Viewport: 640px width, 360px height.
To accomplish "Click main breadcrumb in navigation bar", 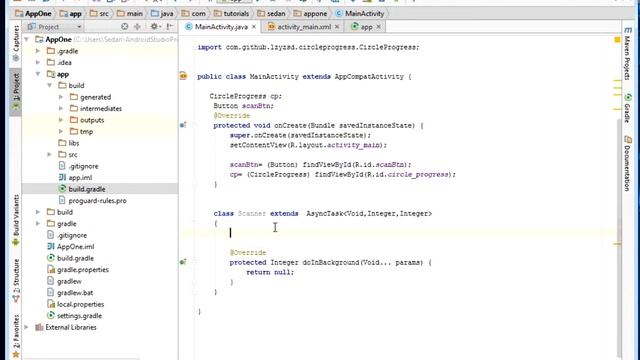I will click(129, 13).
